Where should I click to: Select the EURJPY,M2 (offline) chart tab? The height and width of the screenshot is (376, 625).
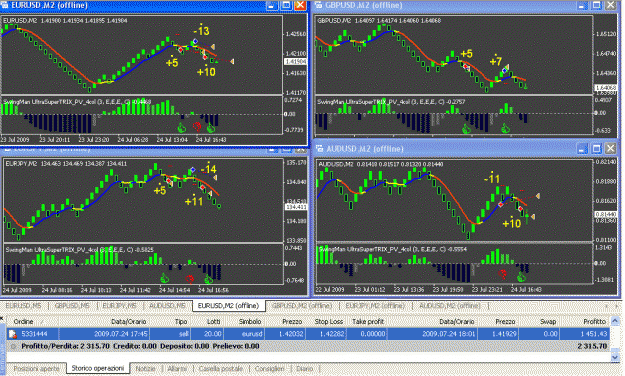click(375, 306)
